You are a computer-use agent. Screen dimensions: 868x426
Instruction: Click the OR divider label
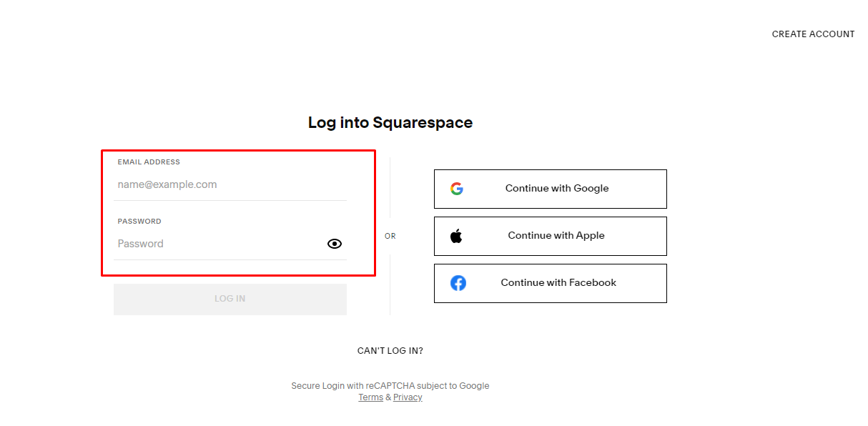(x=390, y=236)
